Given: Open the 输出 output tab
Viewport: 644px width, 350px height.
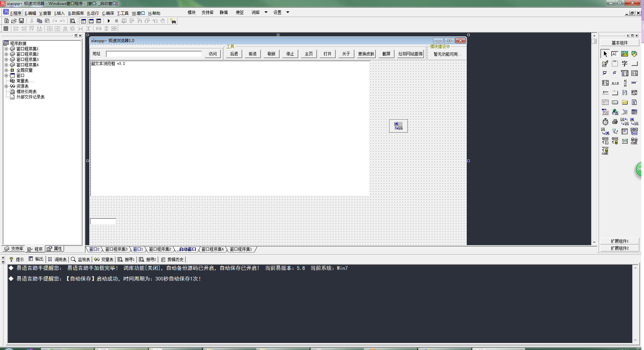Looking at the screenshot, I should click(36, 259).
